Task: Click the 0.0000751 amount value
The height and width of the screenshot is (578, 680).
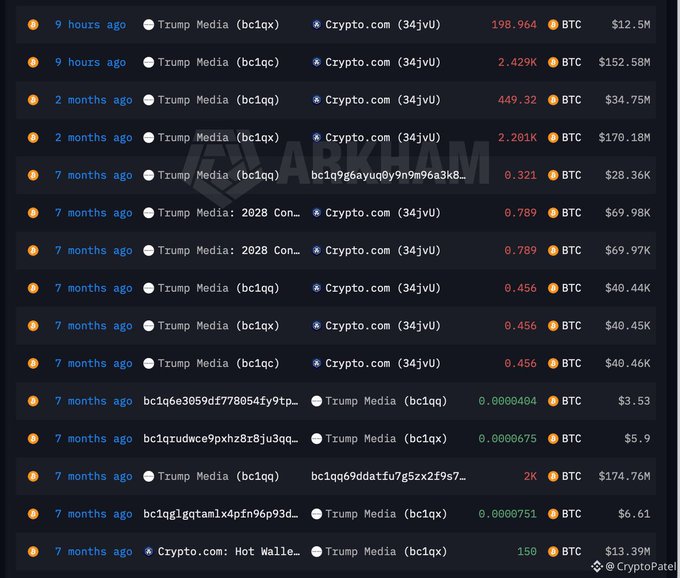Action: click(507, 514)
